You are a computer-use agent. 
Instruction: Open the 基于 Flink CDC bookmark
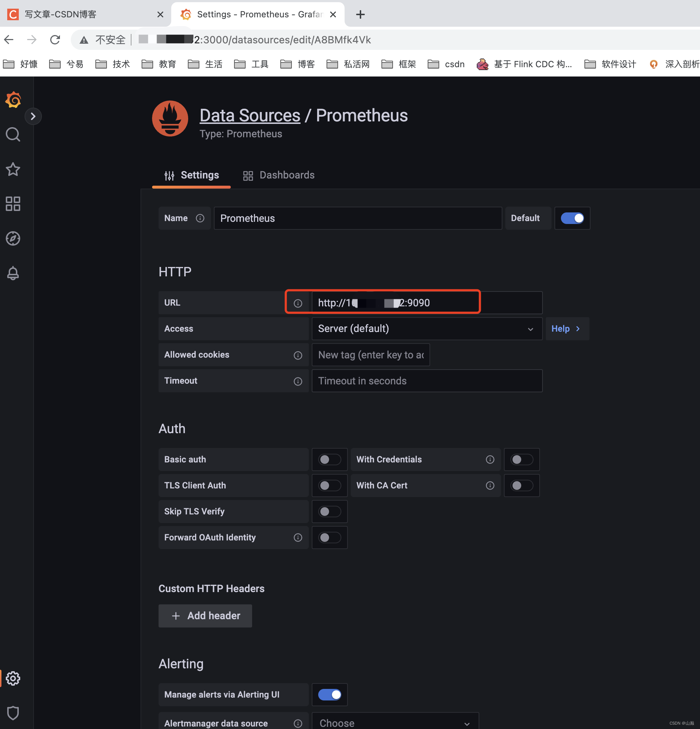coord(524,64)
